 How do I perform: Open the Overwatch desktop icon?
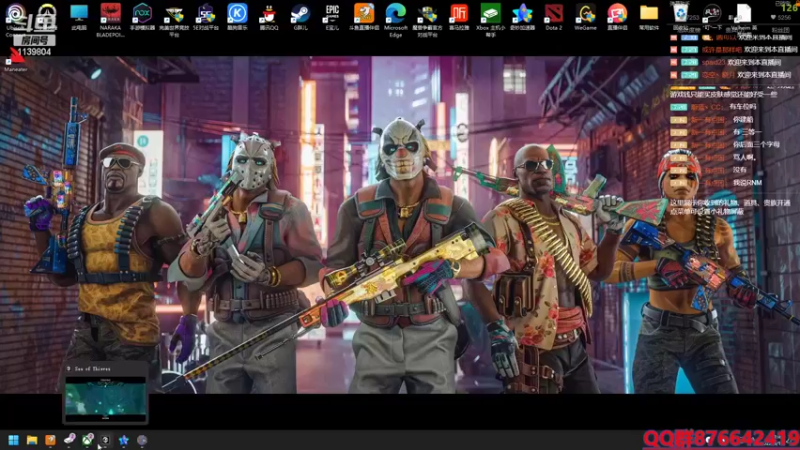coord(47,14)
